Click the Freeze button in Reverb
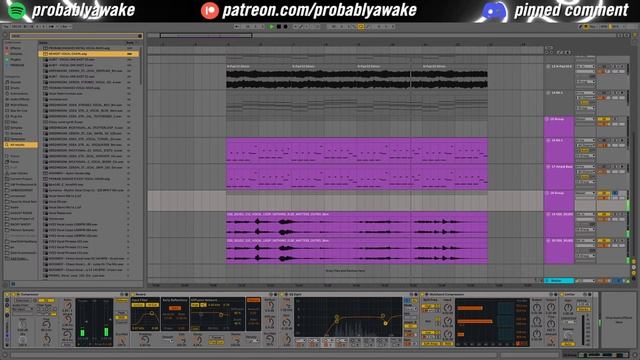The height and width of the screenshot is (360, 640). pos(216,338)
